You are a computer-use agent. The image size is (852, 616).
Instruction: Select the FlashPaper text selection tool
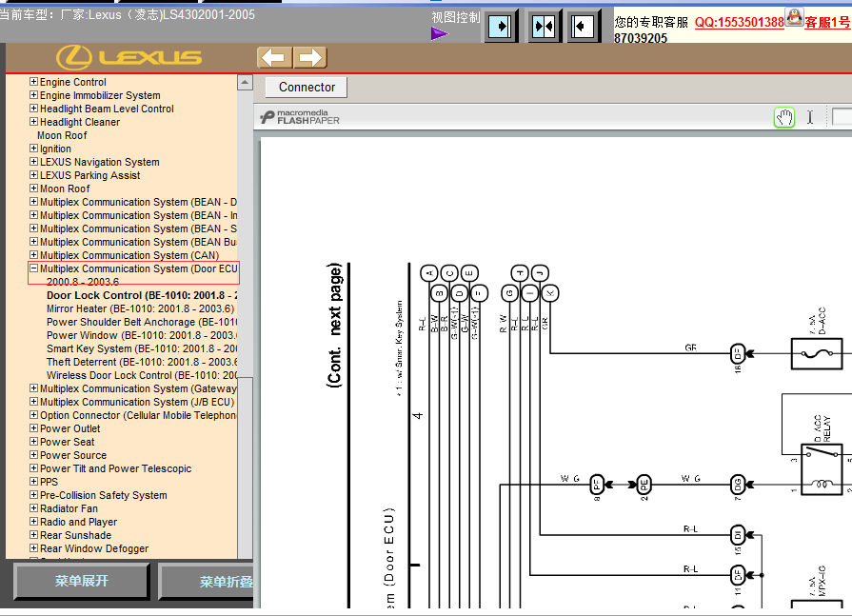coord(809,117)
